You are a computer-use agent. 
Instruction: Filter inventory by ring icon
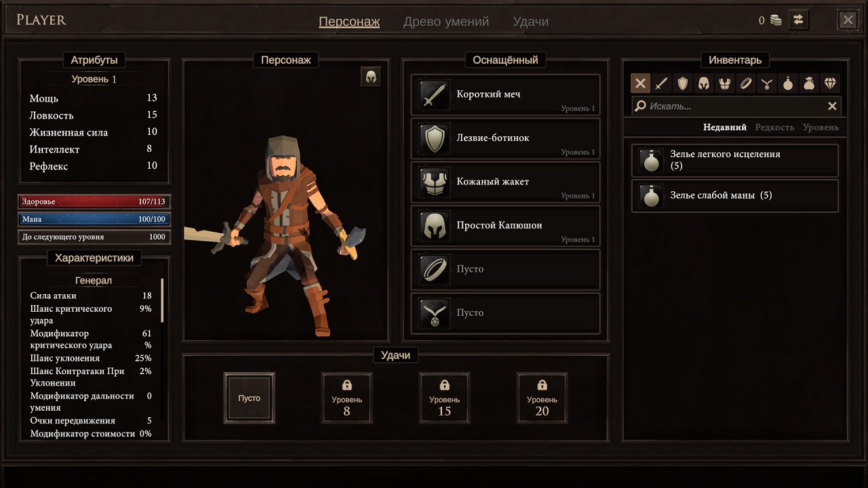tap(746, 83)
